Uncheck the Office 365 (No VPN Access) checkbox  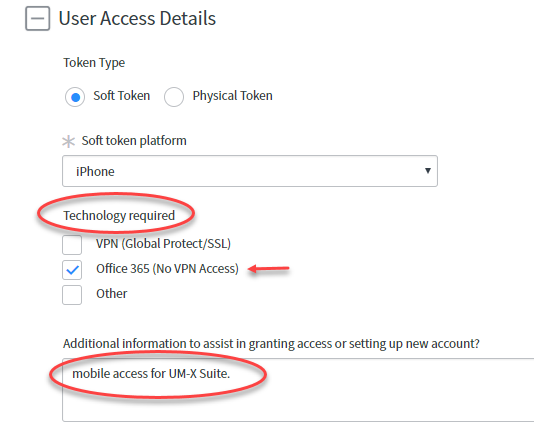pos(72,270)
